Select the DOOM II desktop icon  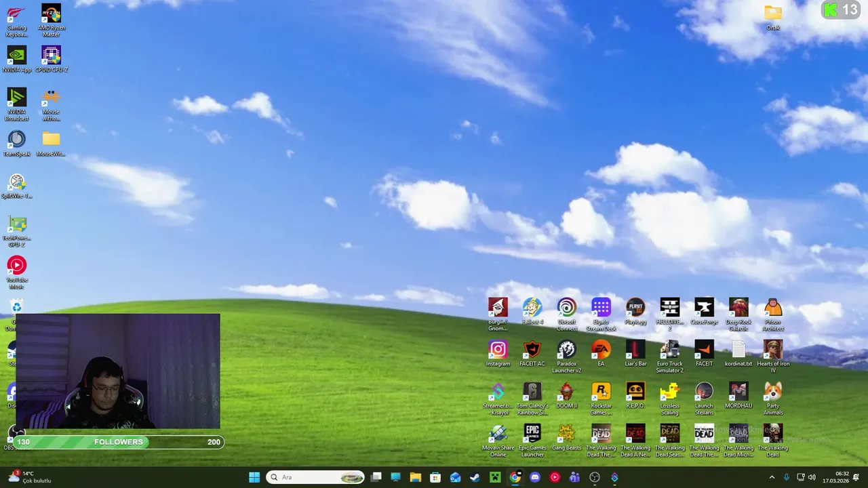point(567,396)
